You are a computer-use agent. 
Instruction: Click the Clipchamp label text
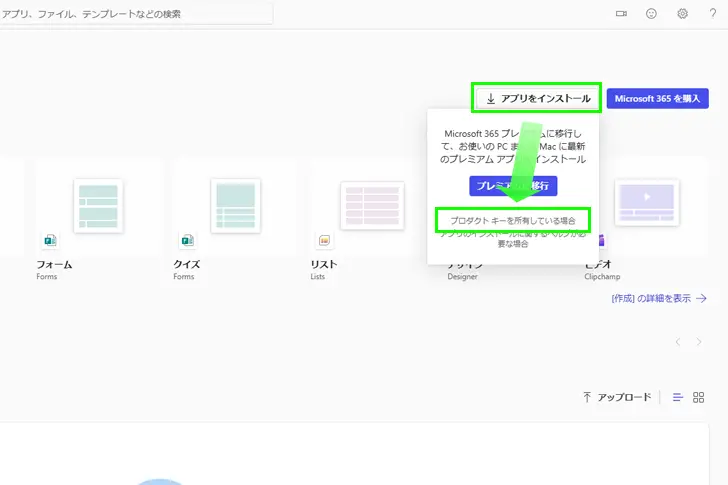click(602, 277)
